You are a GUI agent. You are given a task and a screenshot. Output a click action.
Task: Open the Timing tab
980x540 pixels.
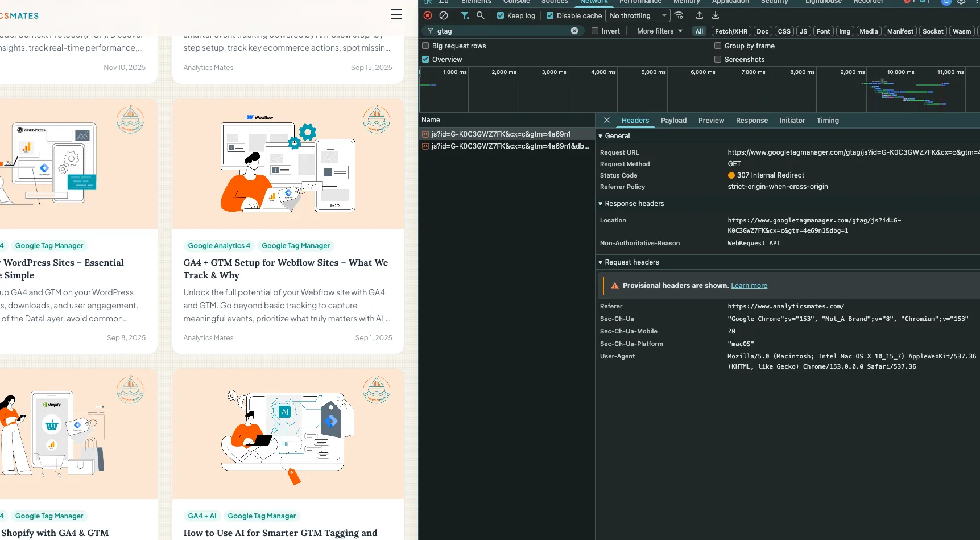click(x=828, y=121)
